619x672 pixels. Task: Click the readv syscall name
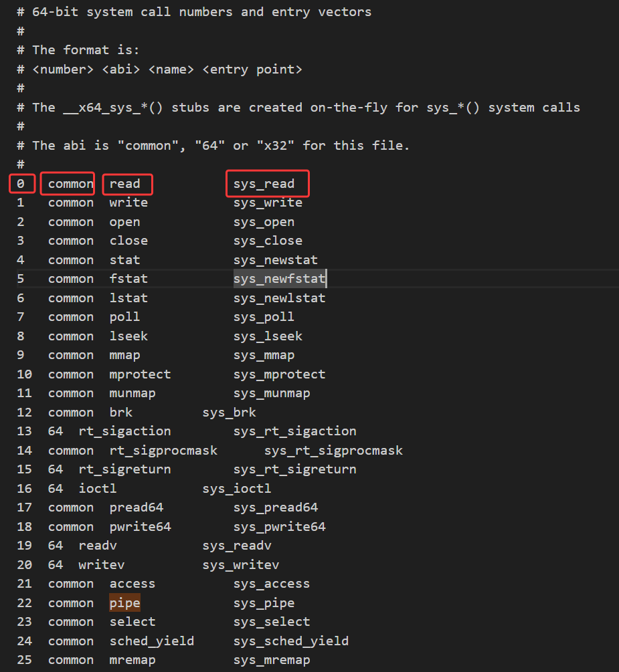(x=98, y=546)
